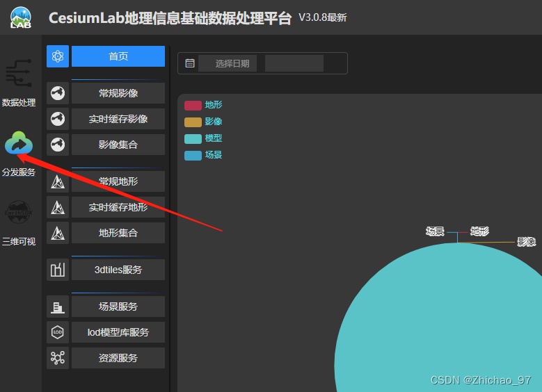Click the 地形 label above the pie chart
The height and width of the screenshot is (392, 542).
480,231
